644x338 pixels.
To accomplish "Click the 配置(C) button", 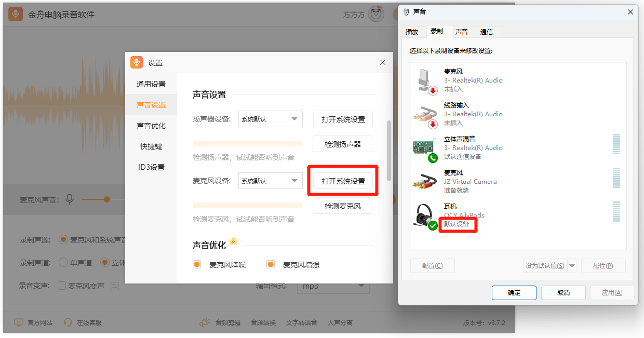I will click(433, 266).
